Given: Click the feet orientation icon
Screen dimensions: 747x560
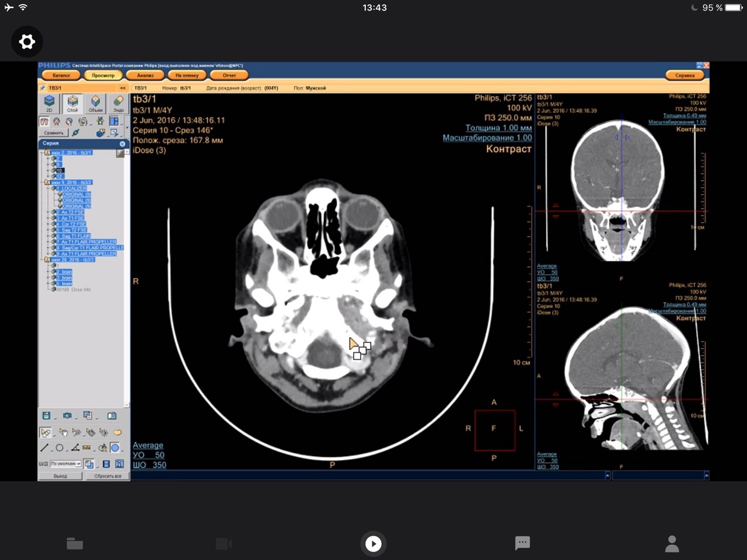Looking at the screenshot, I should [44, 121].
